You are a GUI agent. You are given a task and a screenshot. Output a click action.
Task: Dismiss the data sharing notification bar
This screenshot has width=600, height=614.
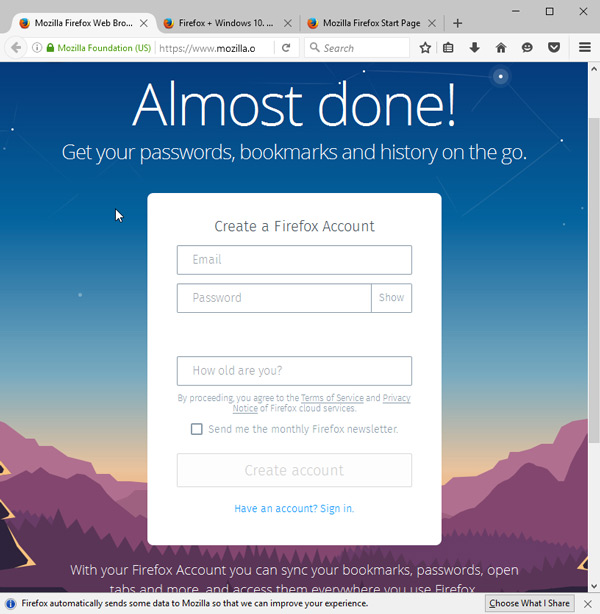[x=587, y=603]
